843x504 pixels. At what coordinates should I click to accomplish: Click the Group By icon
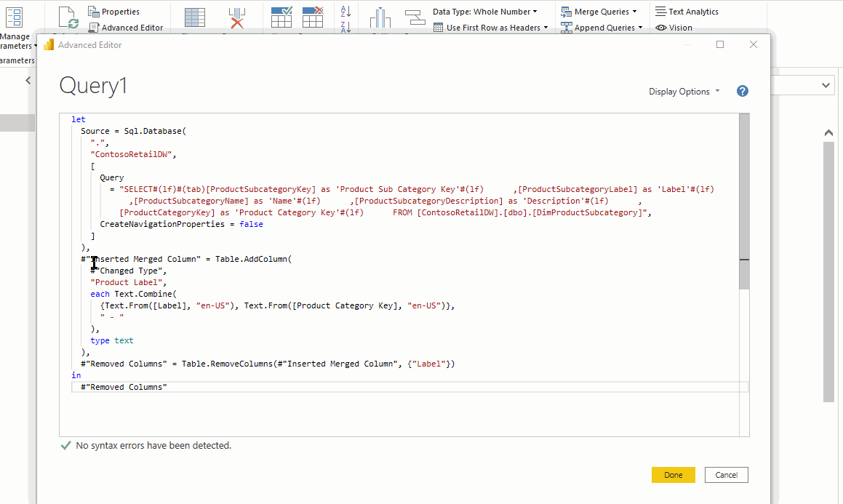click(415, 17)
